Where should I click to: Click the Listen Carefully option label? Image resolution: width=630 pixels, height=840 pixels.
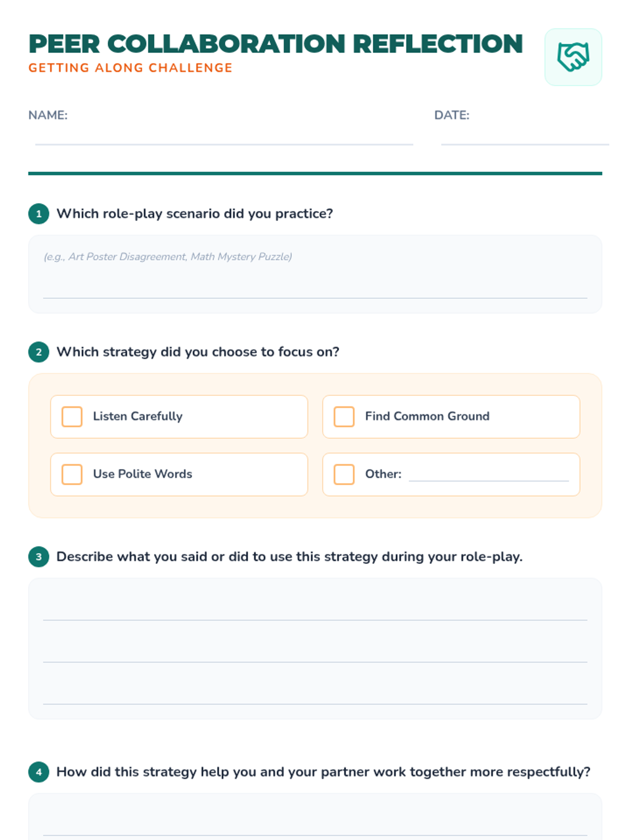coord(138,416)
